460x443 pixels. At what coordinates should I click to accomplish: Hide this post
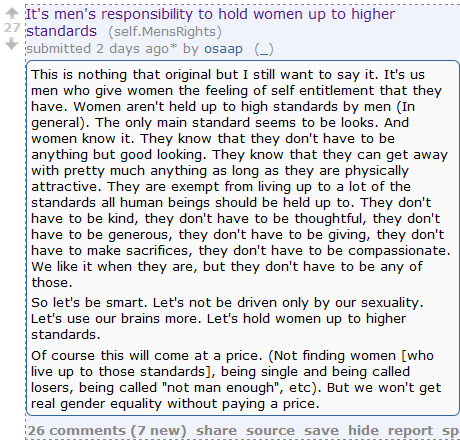tap(363, 430)
